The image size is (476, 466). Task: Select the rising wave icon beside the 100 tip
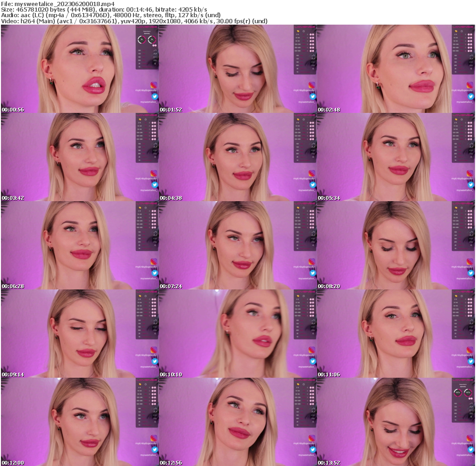click(x=155, y=50)
